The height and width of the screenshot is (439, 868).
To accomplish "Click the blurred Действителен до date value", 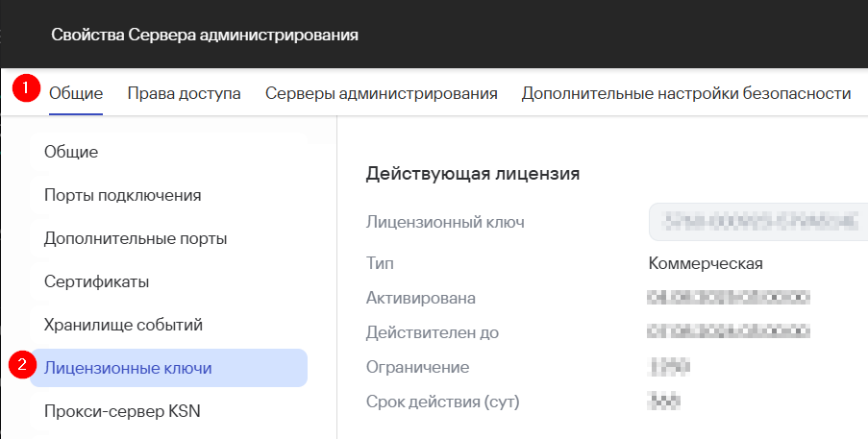I will coord(730,331).
